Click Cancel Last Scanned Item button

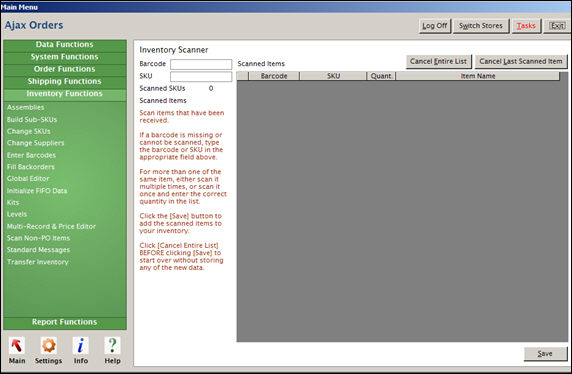tap(521, 61)
